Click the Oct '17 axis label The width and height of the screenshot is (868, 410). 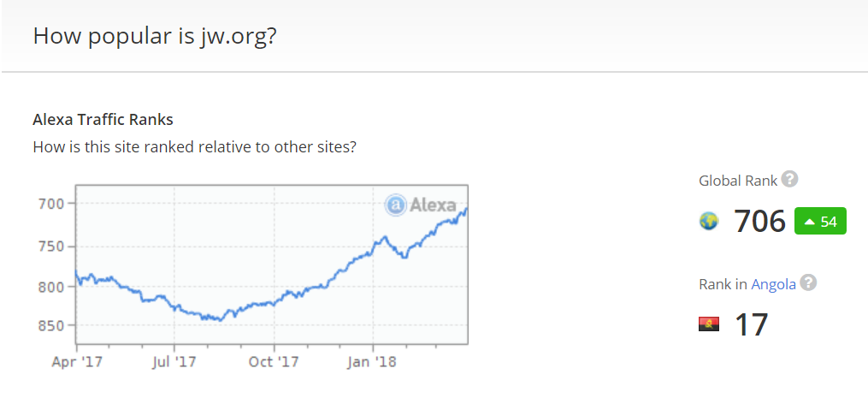(x=274, y=362)
